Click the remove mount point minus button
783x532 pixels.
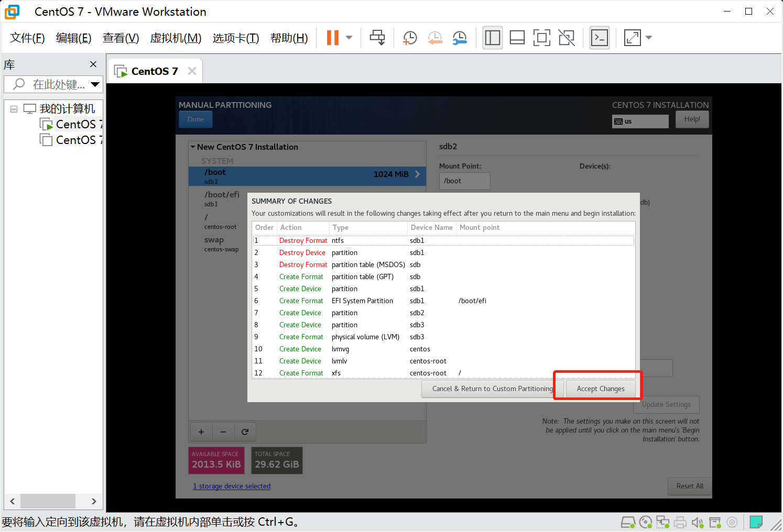223,432
